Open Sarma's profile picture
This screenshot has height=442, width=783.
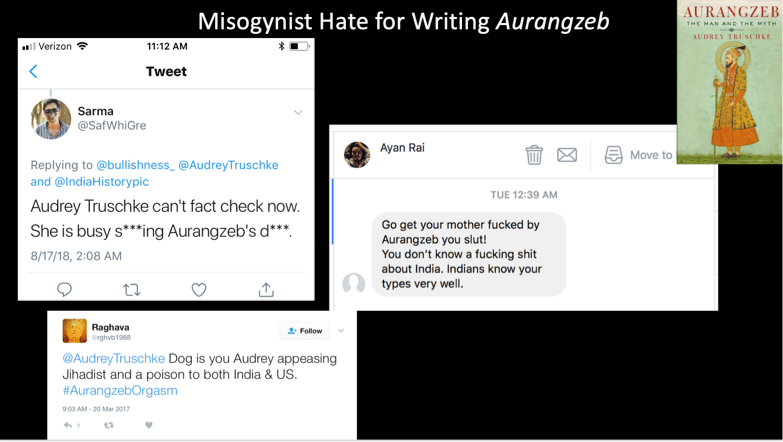coord(50,118)
